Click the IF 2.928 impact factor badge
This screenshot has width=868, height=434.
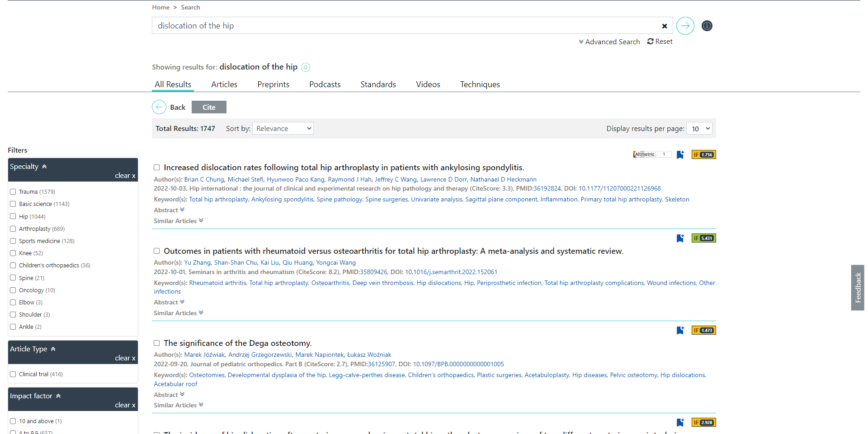[703, 423]
